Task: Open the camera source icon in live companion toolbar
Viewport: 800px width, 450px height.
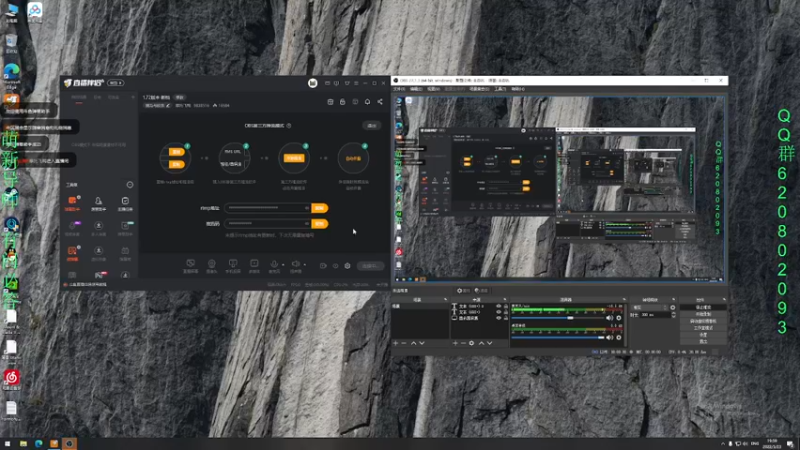Action: click(211, 263)
